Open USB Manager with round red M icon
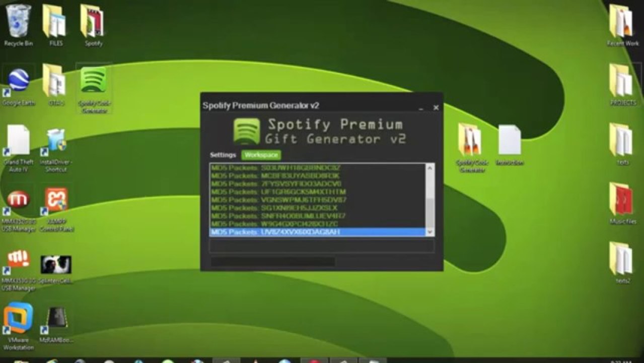 19,211
